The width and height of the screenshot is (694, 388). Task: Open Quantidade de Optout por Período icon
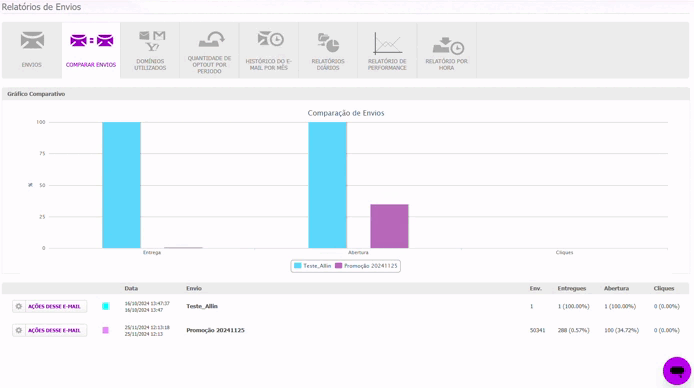click(212, 39)
